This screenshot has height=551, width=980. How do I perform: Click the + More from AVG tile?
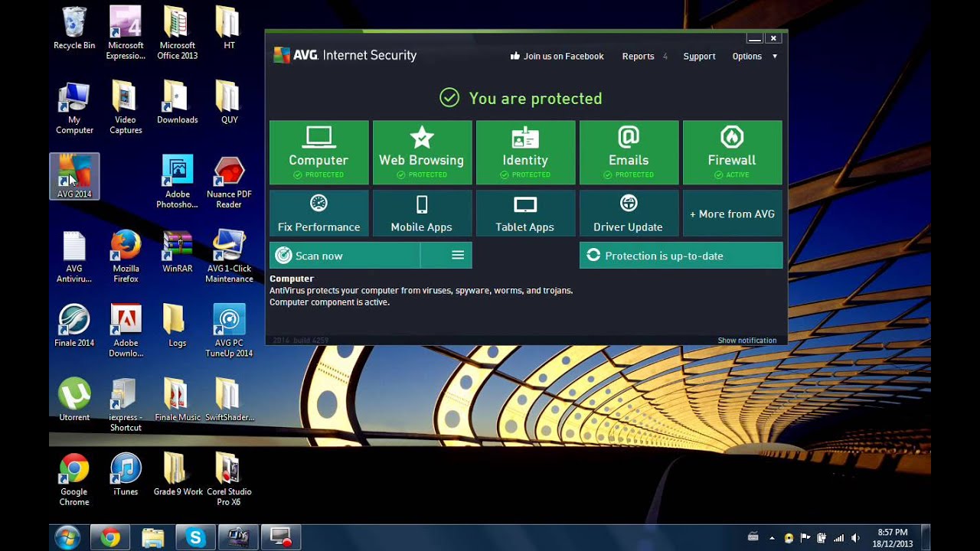click(732, 213)
